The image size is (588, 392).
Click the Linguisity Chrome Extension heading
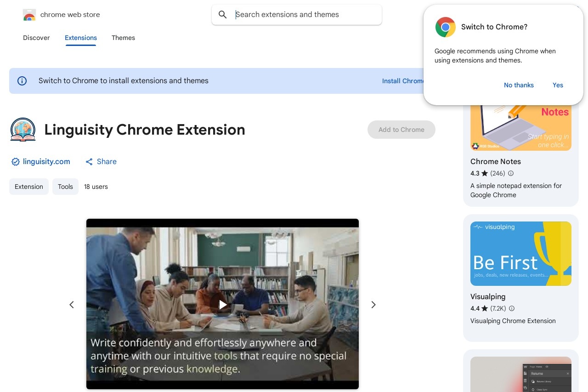(x=145, y=130)
